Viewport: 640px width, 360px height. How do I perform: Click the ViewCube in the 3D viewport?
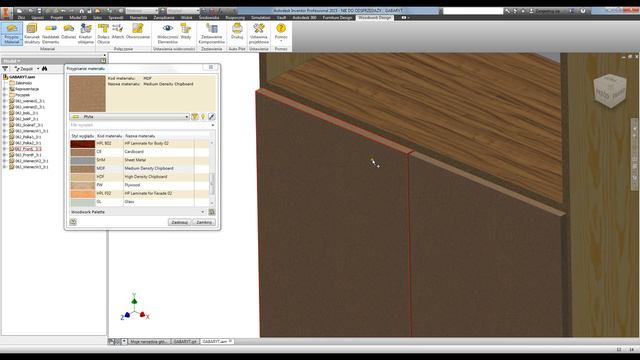coord(609,91)
